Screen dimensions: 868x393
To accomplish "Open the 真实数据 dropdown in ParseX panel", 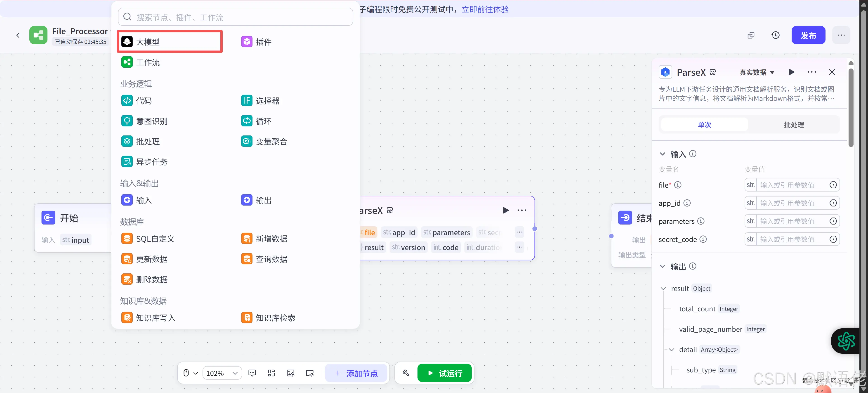I will click(x=757, y=72).
